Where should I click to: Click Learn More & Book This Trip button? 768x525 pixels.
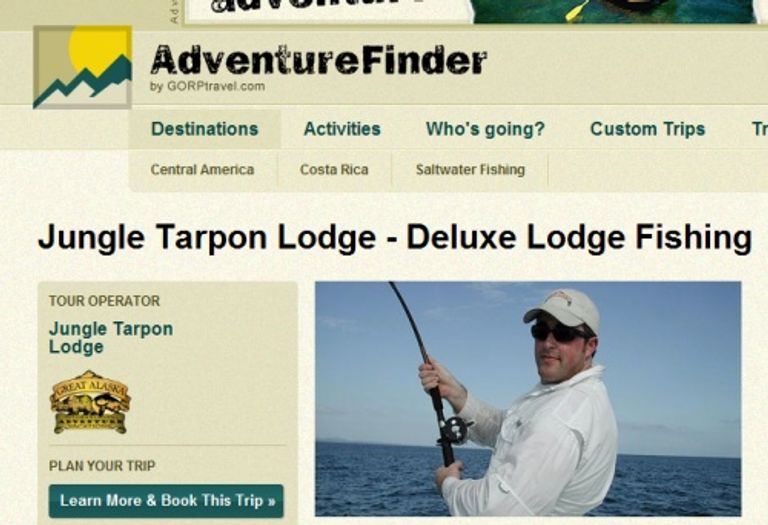[x=166, y=501]
